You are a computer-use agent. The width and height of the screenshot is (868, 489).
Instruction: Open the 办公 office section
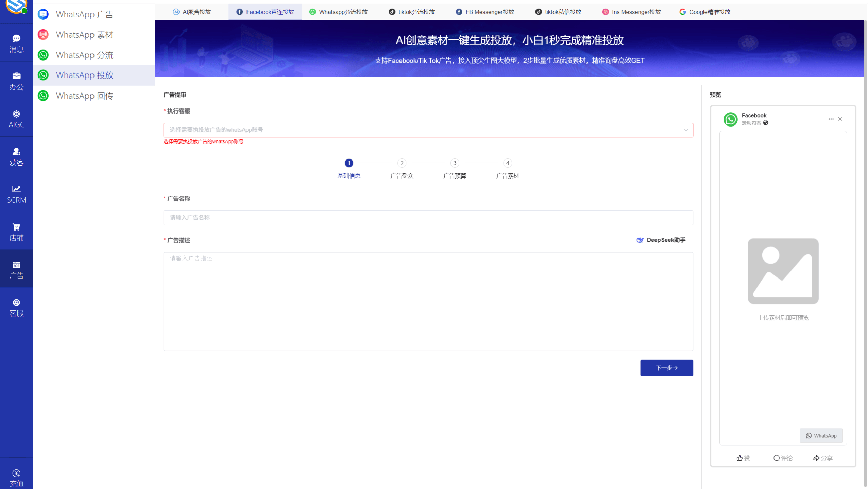tap(16, 81)
